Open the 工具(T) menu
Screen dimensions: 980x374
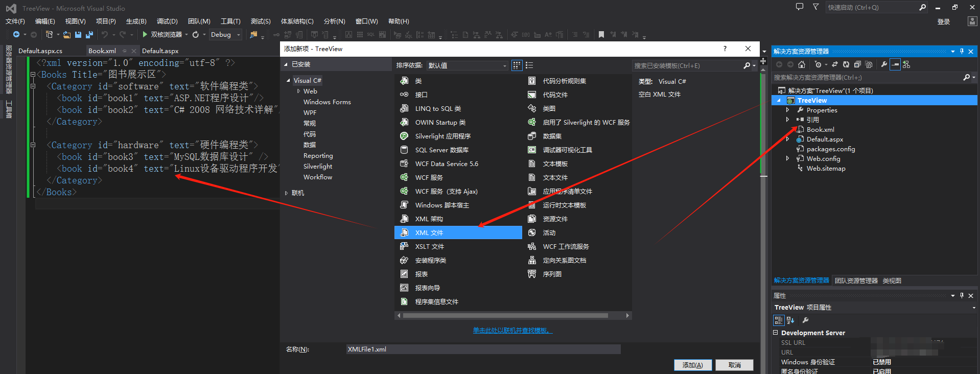tap(230, 21)
